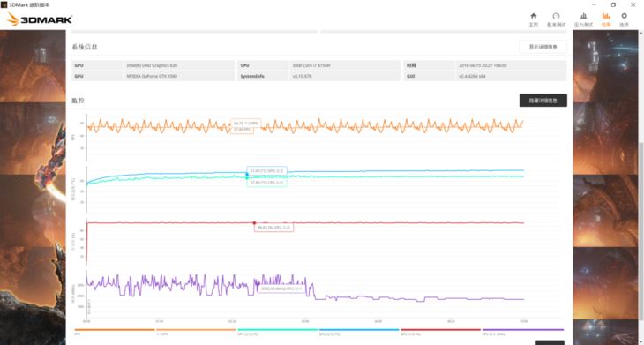Toggle the purple CPU frequency legend bar
Image resolution: width=644 pixels, height=345 pixels.
coord(522,330)
